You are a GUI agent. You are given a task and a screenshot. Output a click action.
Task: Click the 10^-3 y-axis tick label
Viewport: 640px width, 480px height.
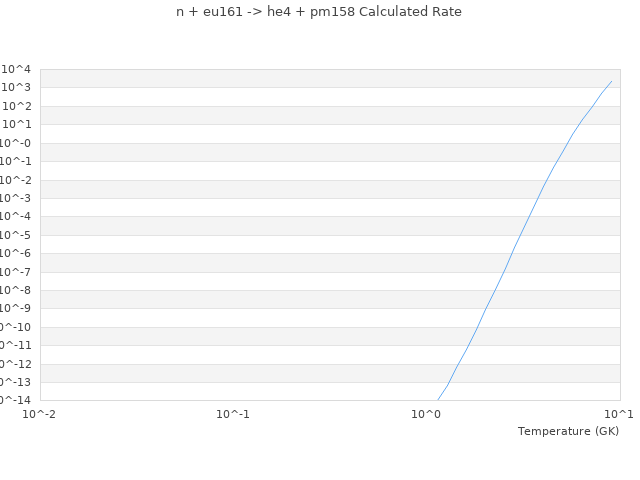pos(16,198)
